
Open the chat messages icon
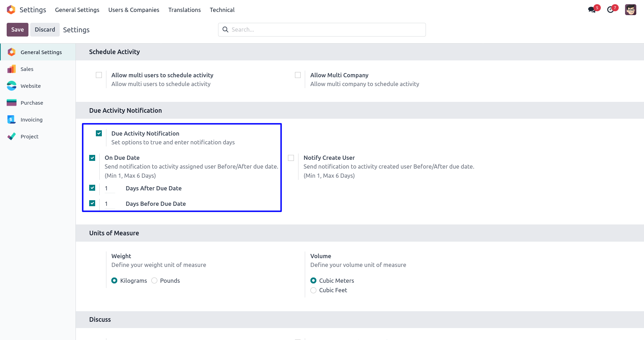592,10
